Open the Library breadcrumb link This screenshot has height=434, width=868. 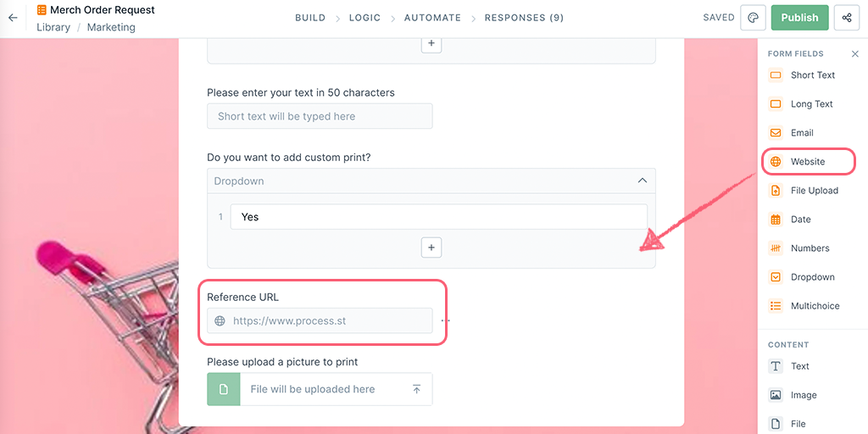(x=53, y=27)
